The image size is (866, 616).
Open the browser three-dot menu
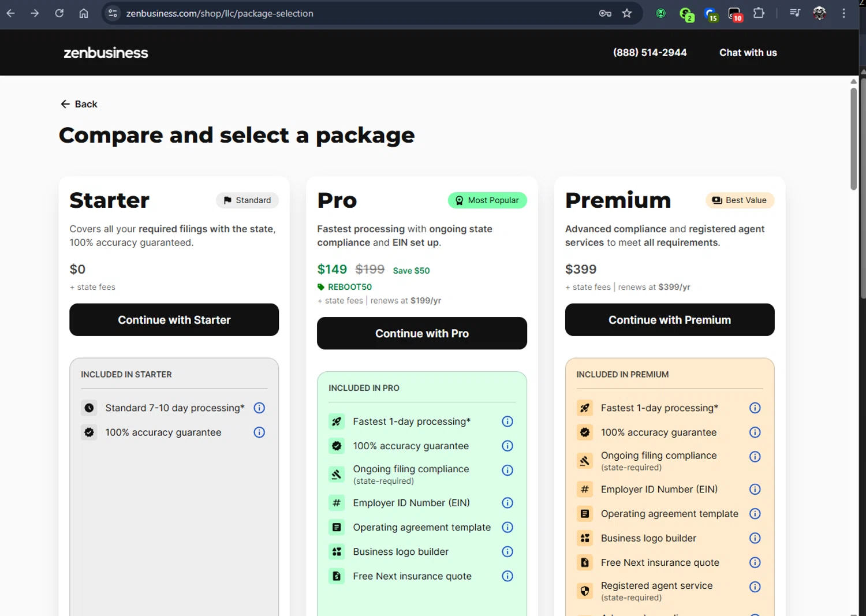pyautogui.click(x=844, y=13)
